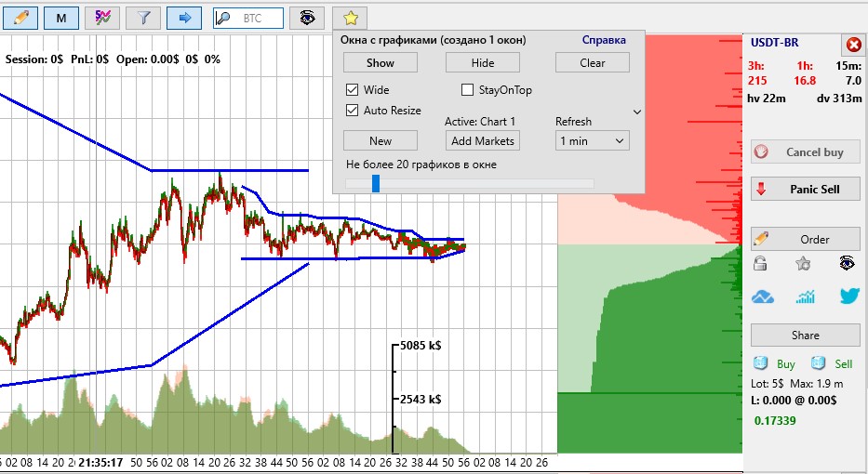Click the blue bar chart icon
The width and height of the screenshot is (868, 474).
[x=806, y=296]
